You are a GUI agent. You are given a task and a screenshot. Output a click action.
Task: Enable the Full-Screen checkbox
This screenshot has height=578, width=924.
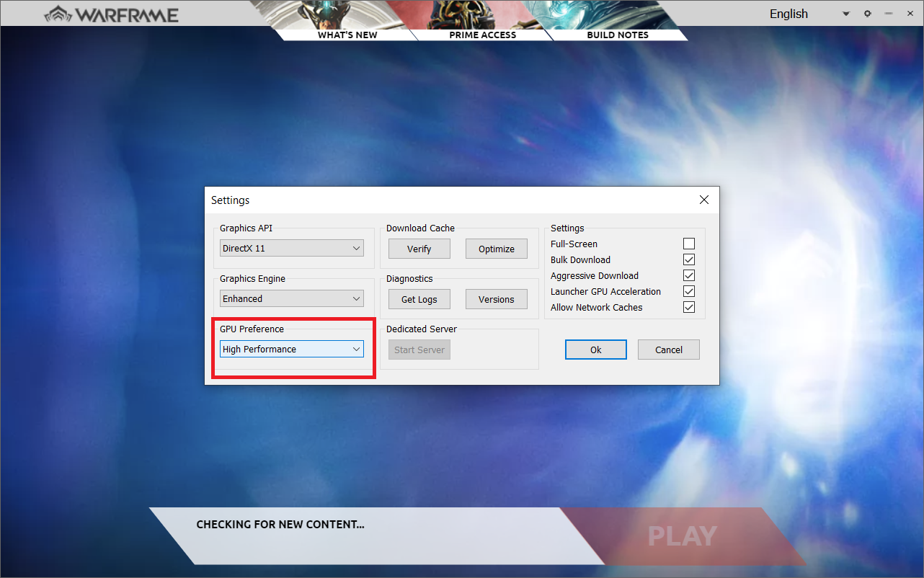(x=689, y=244)
